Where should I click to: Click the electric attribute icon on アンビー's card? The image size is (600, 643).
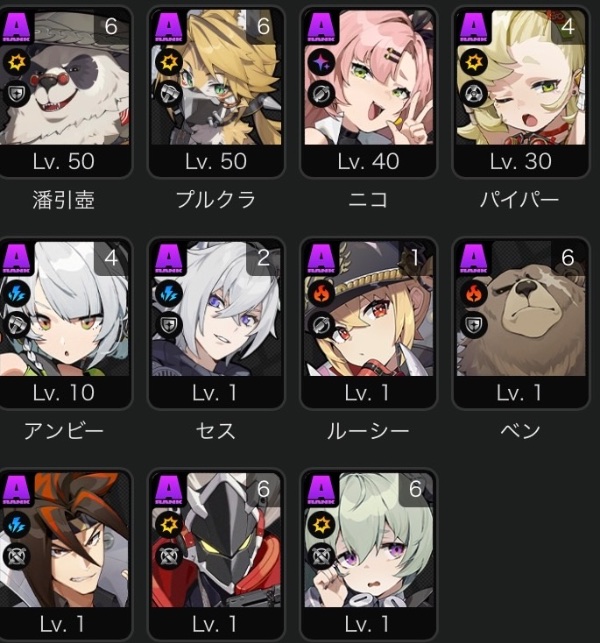coord(16,294)
